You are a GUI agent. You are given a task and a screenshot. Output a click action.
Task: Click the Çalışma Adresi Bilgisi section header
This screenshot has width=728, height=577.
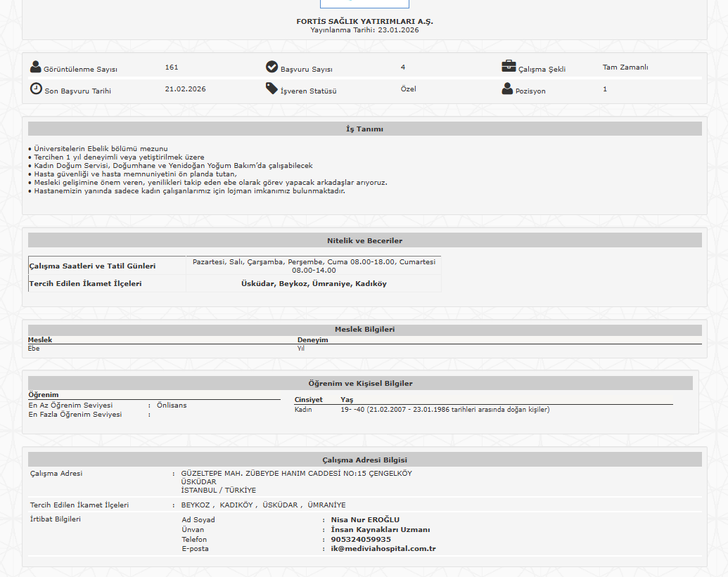click(364, 459)
